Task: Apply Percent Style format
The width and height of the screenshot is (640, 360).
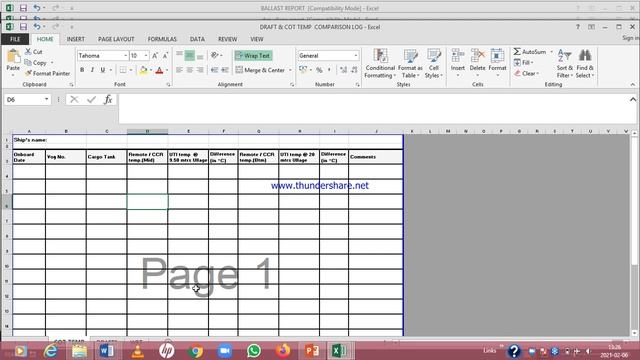Action: point(319,70)
